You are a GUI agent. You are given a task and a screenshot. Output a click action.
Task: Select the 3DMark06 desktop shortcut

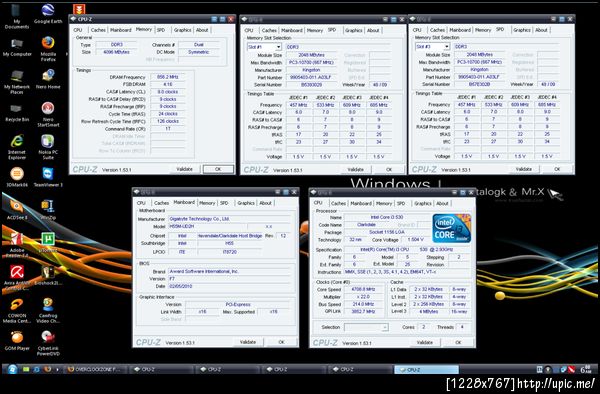17,177
